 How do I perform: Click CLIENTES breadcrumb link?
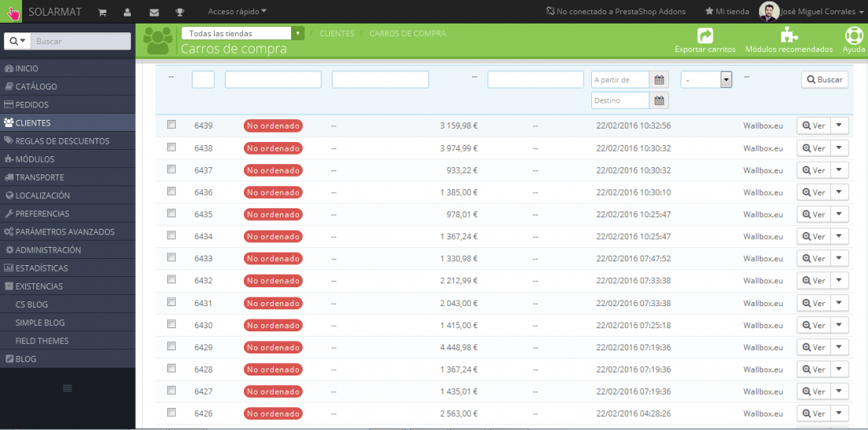(337, 34)
